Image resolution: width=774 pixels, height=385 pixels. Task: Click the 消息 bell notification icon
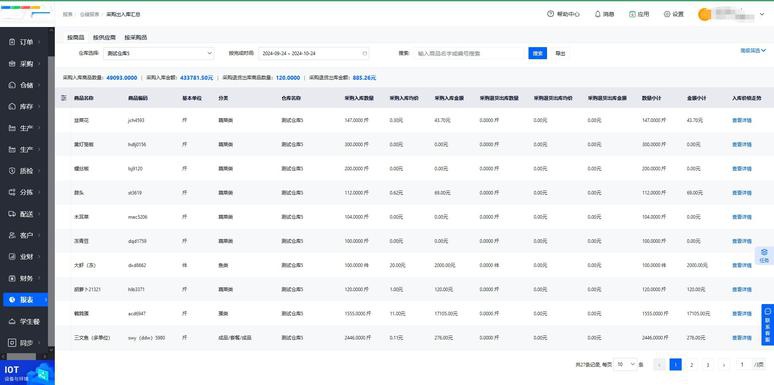point(597,14)
